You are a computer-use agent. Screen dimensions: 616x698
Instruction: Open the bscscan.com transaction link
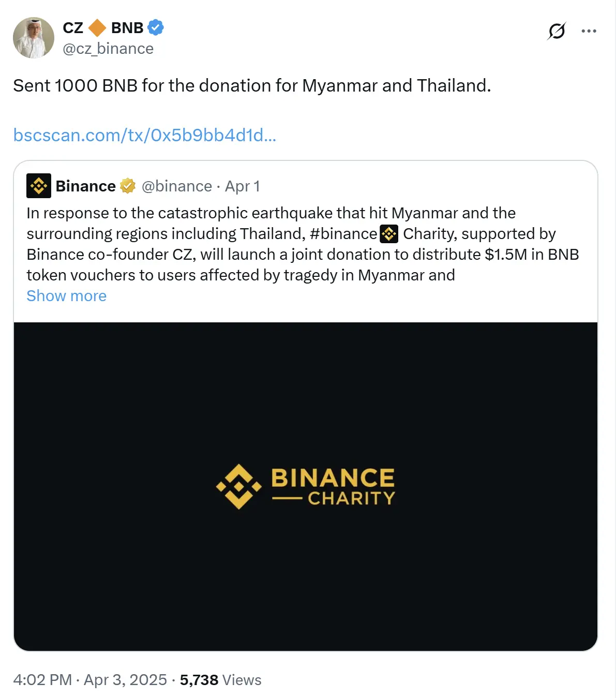point(144,135)
